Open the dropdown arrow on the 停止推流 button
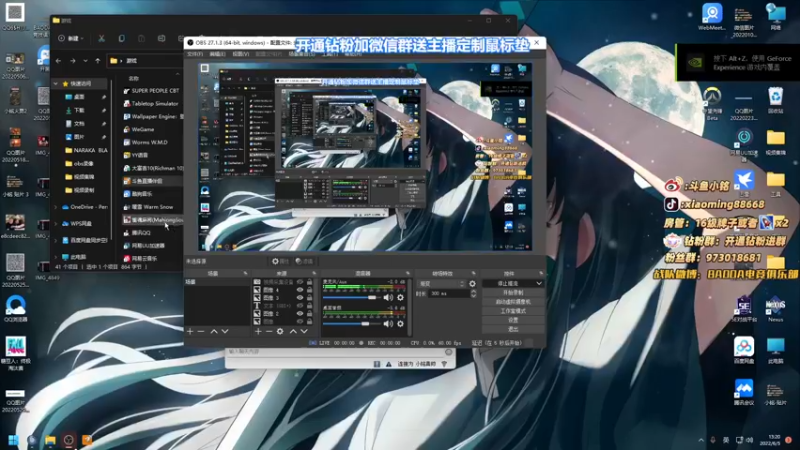This screenshot has height=450, width=800. [x=539, y=283]
